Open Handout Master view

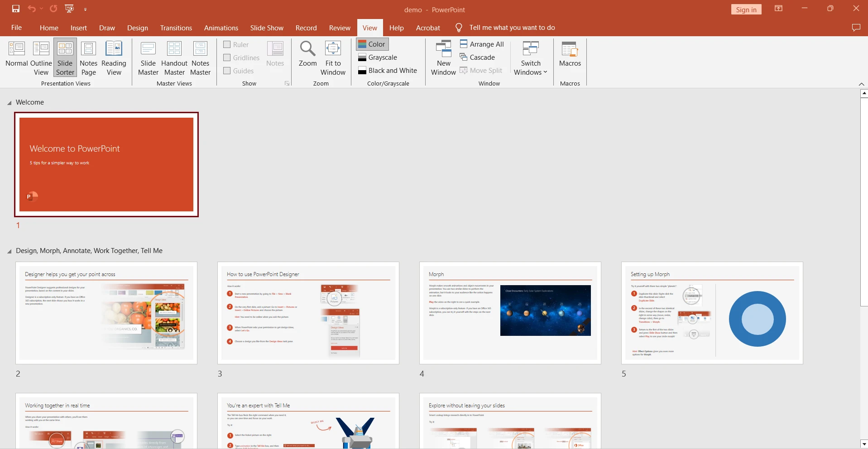[x=174, y=58]
